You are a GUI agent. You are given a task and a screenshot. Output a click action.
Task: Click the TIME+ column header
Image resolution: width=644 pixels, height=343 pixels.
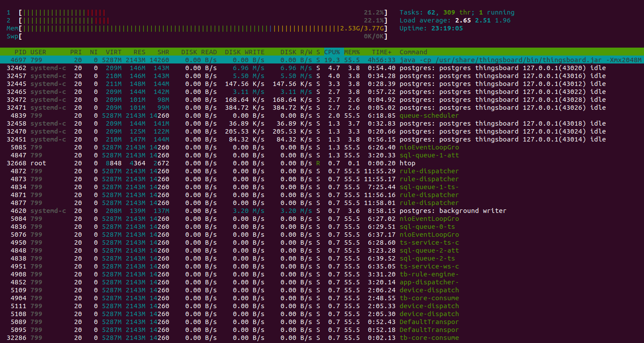[381, 52]
